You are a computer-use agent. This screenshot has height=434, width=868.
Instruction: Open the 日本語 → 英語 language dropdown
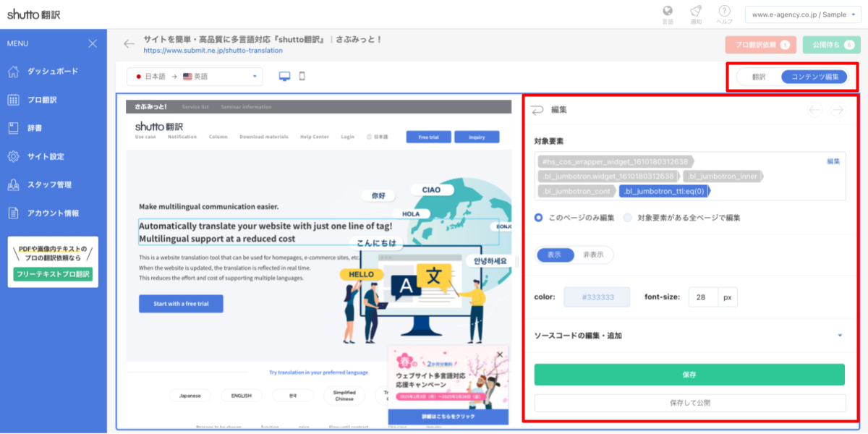pos(195,76)
